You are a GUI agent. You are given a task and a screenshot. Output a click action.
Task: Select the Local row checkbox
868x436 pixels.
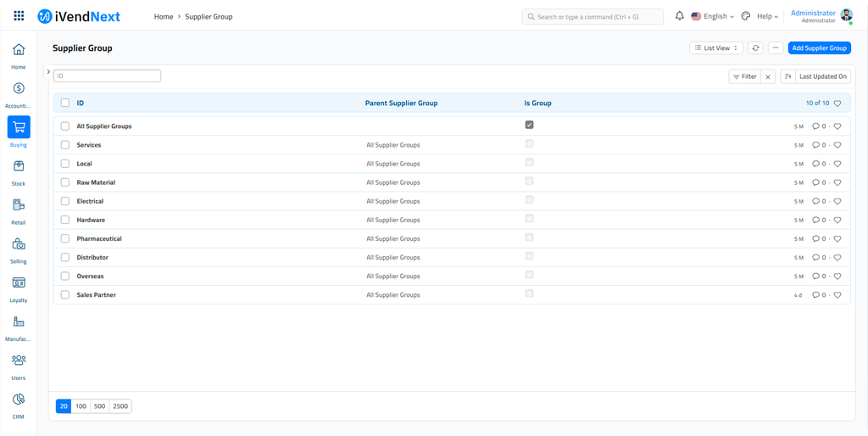65,164
